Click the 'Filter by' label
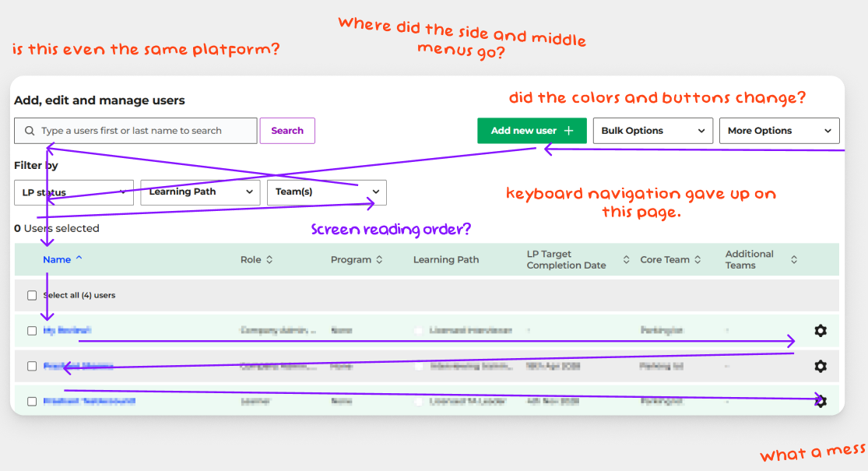The width and height of the screenshot is (868, 471). click(36, 165)
